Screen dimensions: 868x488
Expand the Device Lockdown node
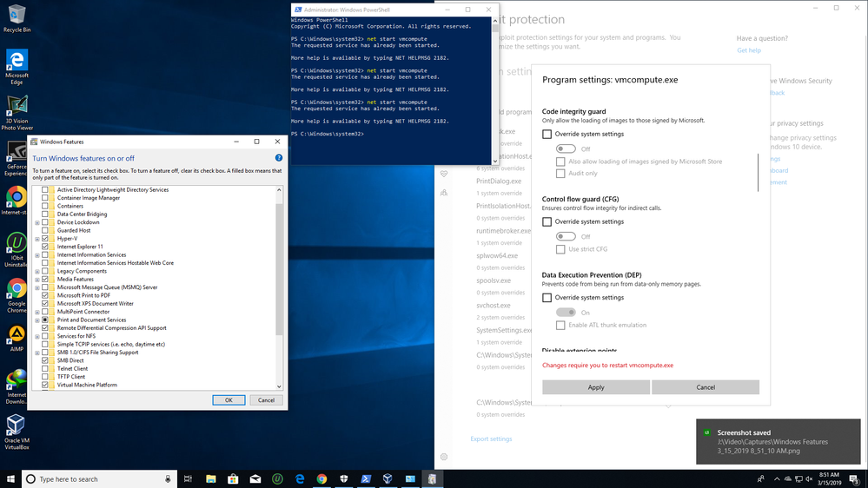click(37, 222)
